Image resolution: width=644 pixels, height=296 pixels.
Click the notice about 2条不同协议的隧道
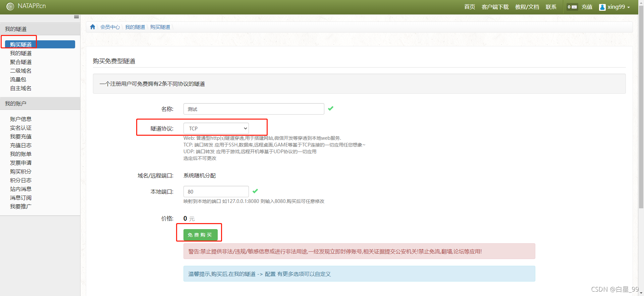pyautogui.click(x=152, y=84)
